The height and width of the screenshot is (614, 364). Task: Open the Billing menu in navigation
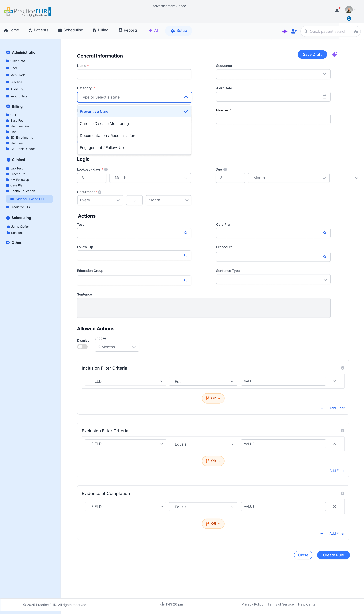[100, 30]
